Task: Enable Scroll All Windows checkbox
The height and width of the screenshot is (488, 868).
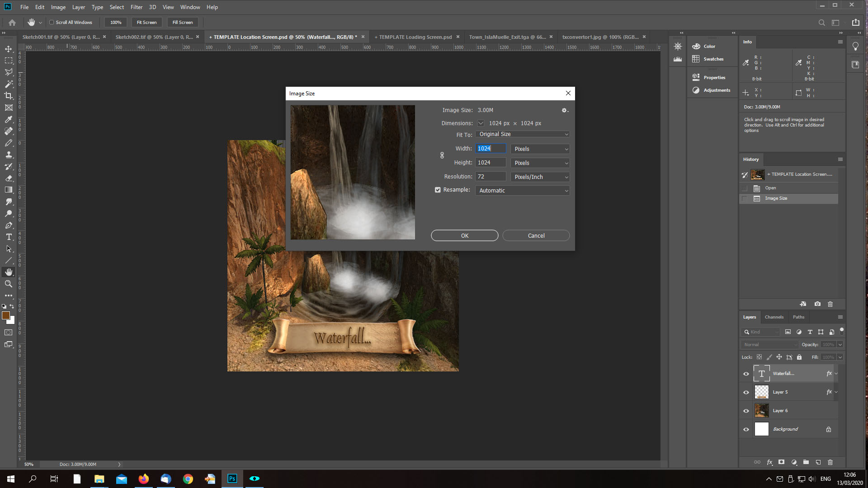Action: 52,22
